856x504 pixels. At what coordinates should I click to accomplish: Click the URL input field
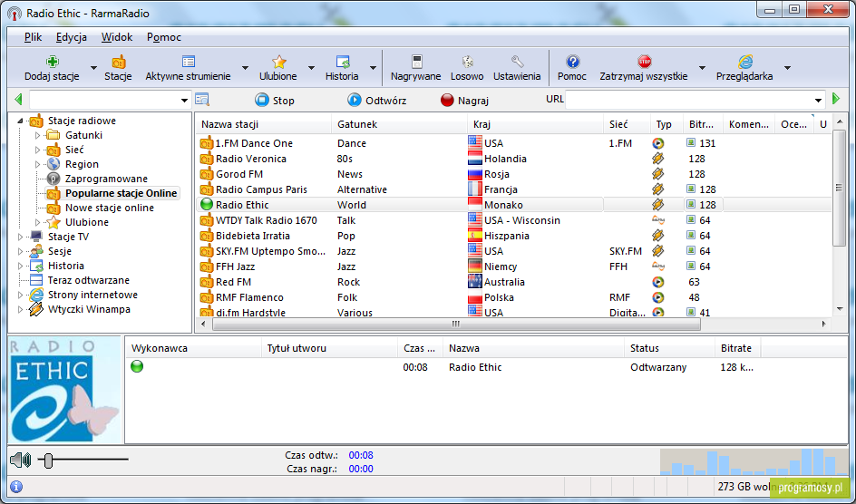[x=689, y=101]
